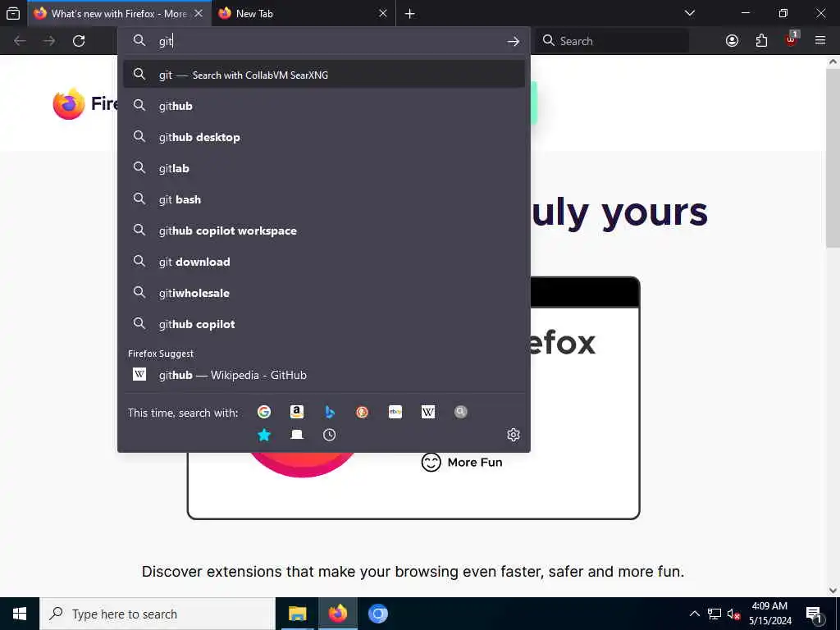840x630 pixels.
Task: Select the 'gitlab' suggestion
Action: (x=323, y=167)
